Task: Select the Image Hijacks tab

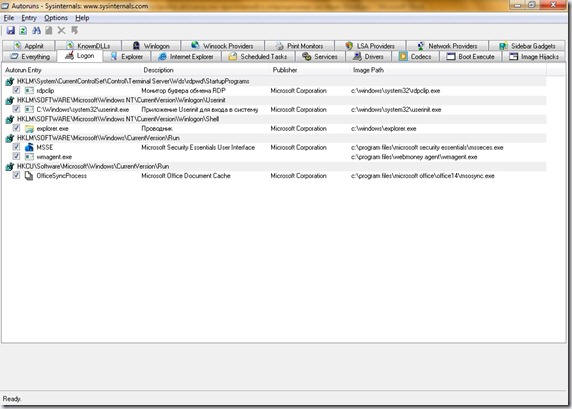Action: 534,57
